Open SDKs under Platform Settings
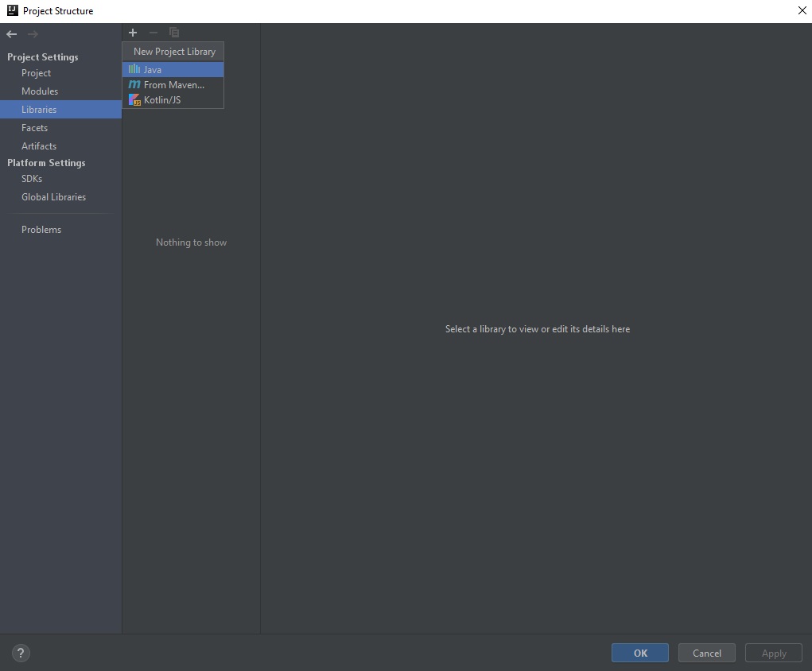Screen dimensions: 812x671 pyautogui.click(x=32, y=179)
